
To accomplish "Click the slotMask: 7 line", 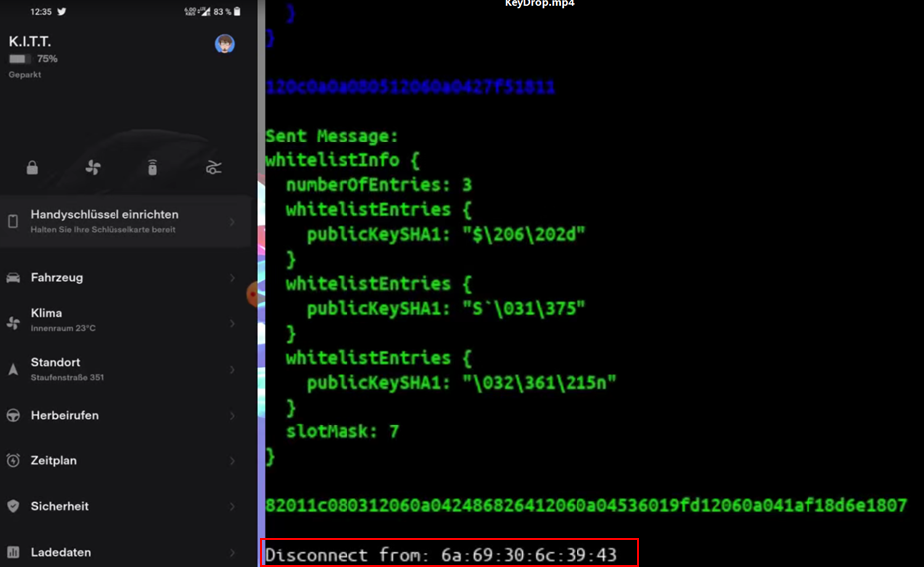I will tap(343, 431).
